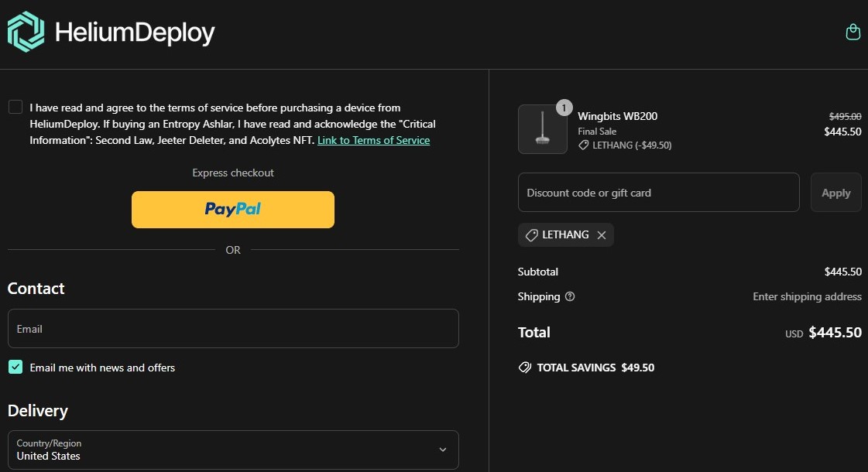Image resolution: width=868 pixels, height=472 pixels.
Task: Click the chevron arrow in Country/Region
Action: pyautogui.click(x=443, y=450)
